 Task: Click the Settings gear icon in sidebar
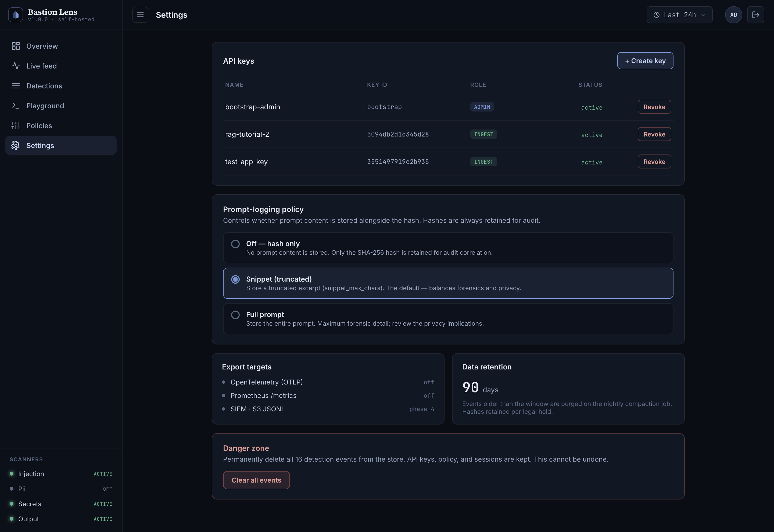click(16, 145)
